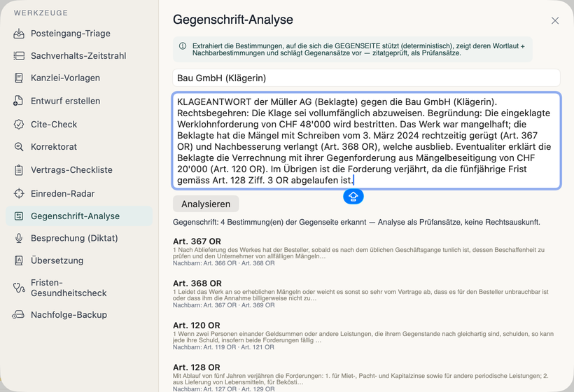Open the Korrektorat tool
The width and height of the screenshot is (574, 392).
[x=79, y=147]
